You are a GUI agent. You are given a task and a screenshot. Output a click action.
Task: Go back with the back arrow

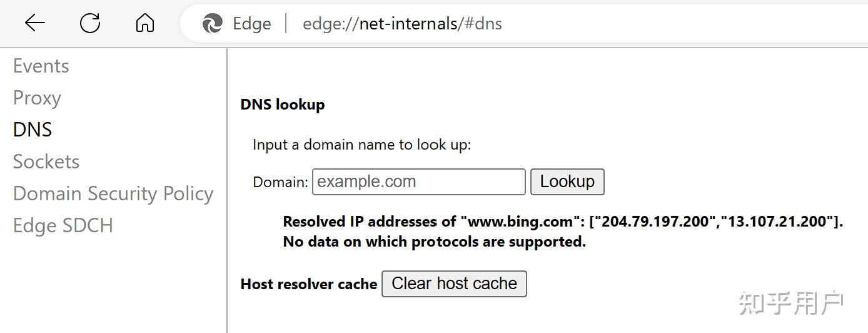35,24
